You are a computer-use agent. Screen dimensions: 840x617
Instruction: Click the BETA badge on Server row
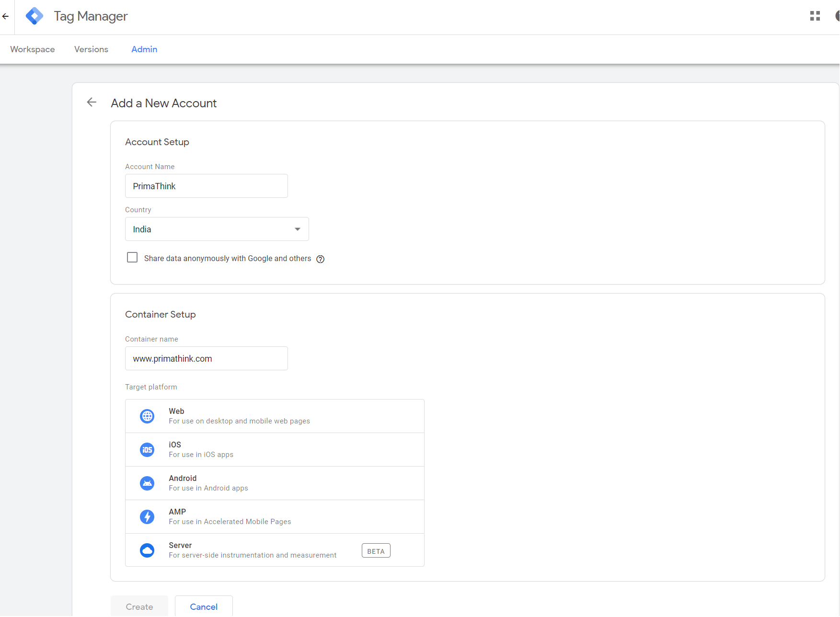376,551
